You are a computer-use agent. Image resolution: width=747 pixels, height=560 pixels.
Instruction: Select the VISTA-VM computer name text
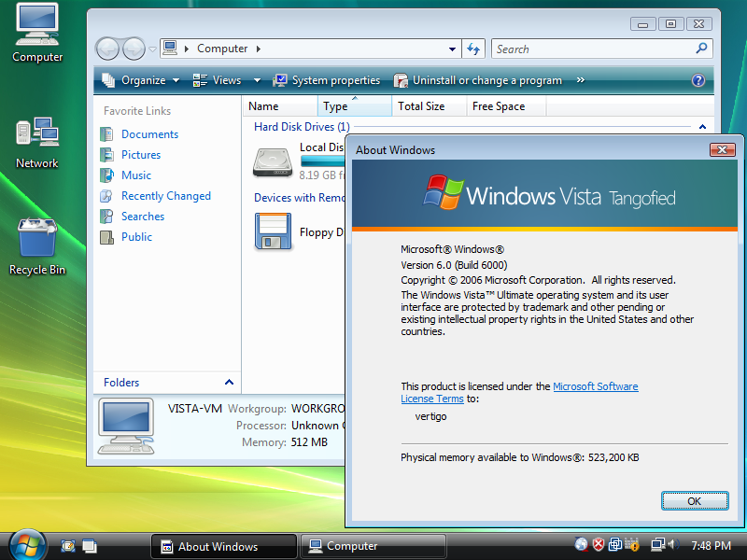click(195, 409)
